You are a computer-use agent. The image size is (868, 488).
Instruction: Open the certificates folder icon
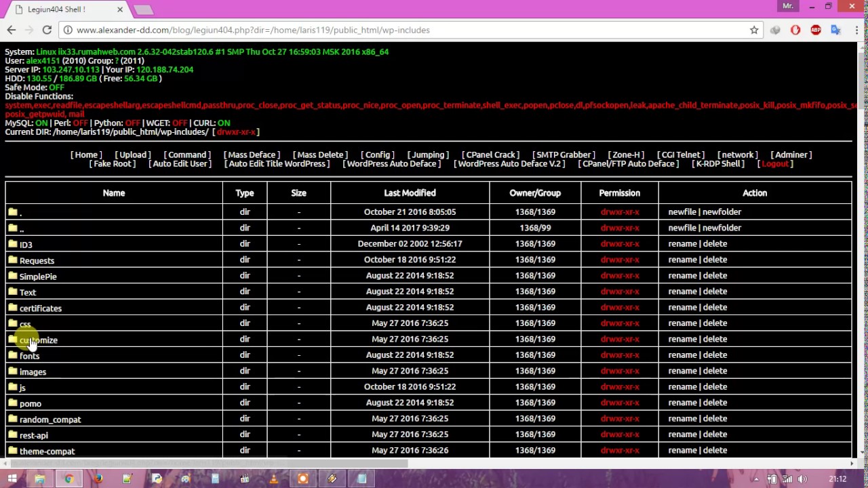tap(13, 308)
